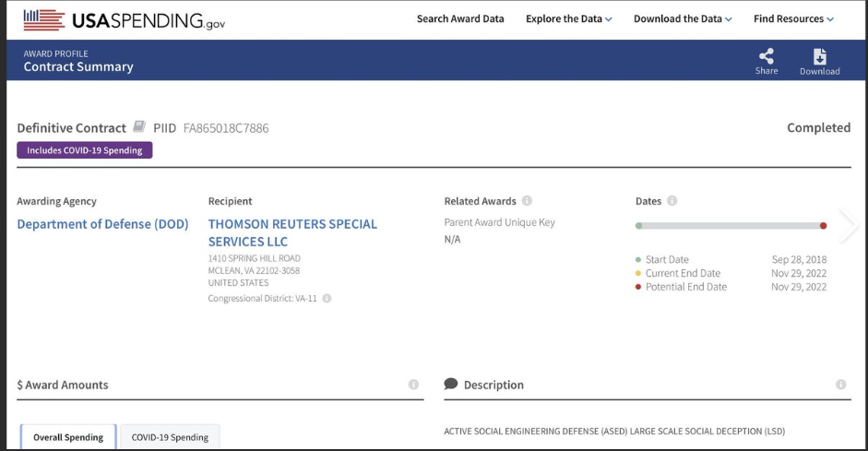
Task: Open Search Award Data page
Action: pos(460,18)
